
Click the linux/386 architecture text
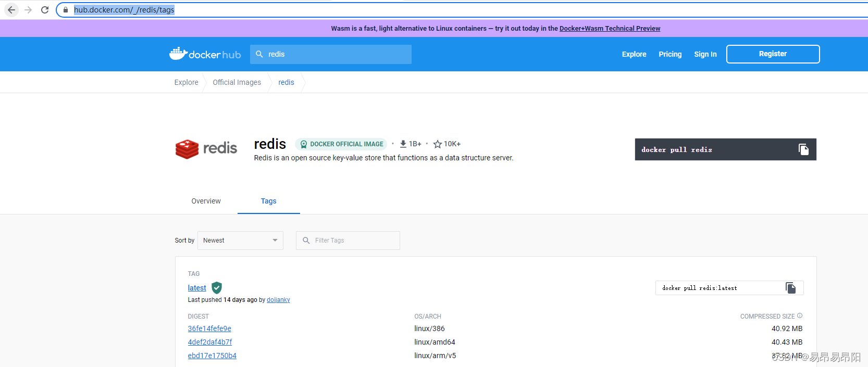click(x=430, y=328)
